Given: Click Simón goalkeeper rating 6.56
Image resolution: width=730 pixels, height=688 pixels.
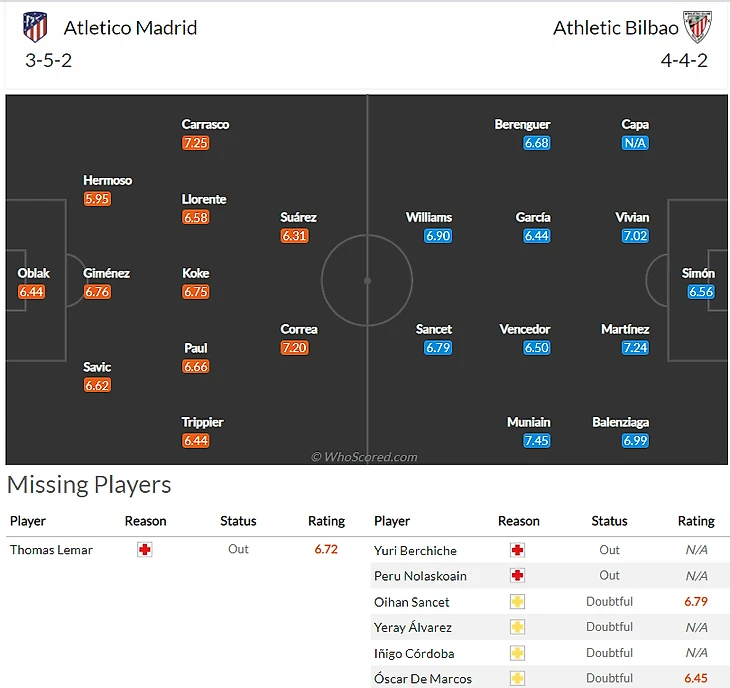Looking at the screenshot, I should tap(701, 292).
